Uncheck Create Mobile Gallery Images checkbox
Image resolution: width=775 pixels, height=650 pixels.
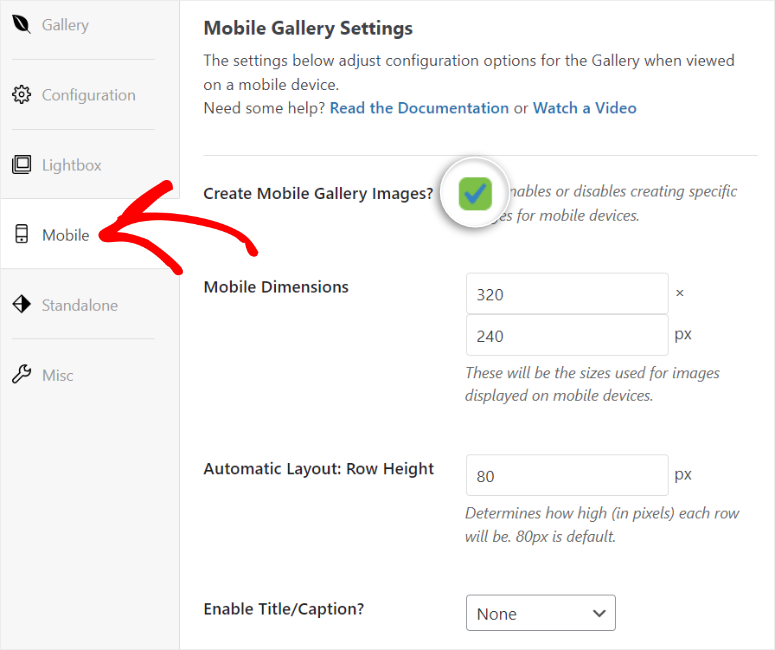coord(475,193)
